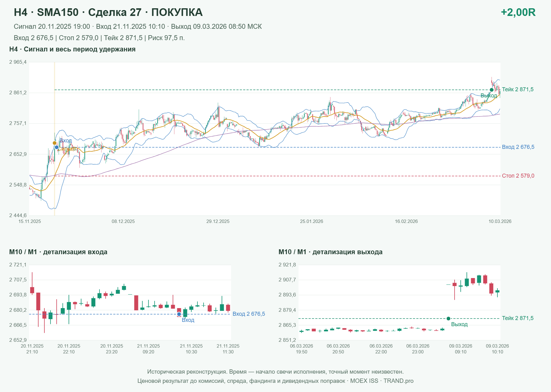Click the chart title 'H4 · SMA150 · Сделка 27 · ПОКУПКА'
The image size is (551, 392).
(x=108, y=12)
